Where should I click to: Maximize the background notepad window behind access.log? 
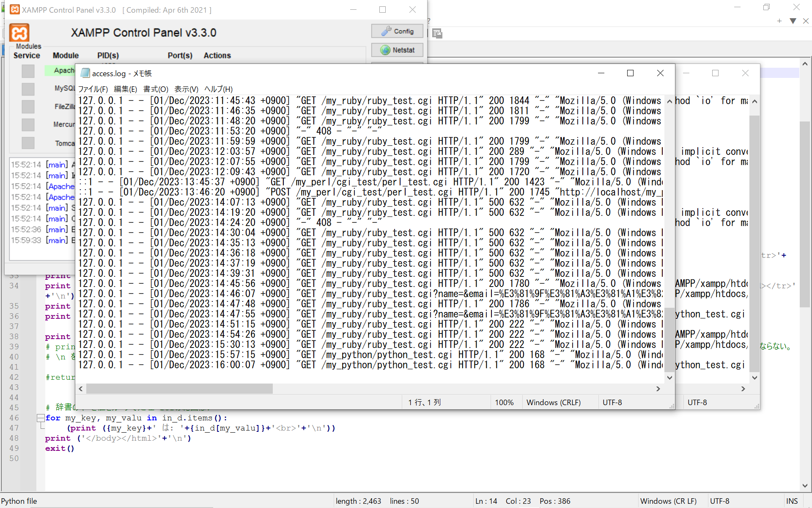[716, 73]
